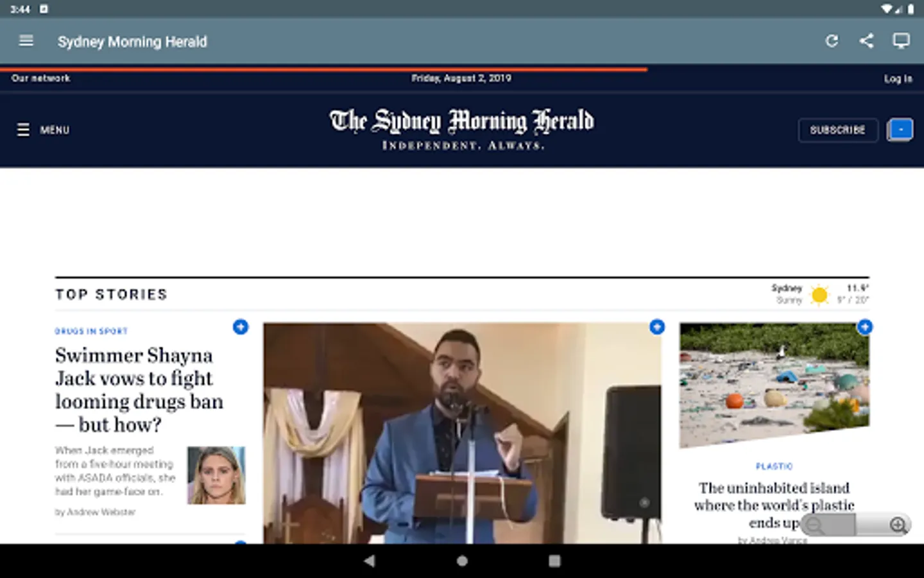The image size is (924, 578).
Task: Tap Android back navigation button
Action: 369,561
